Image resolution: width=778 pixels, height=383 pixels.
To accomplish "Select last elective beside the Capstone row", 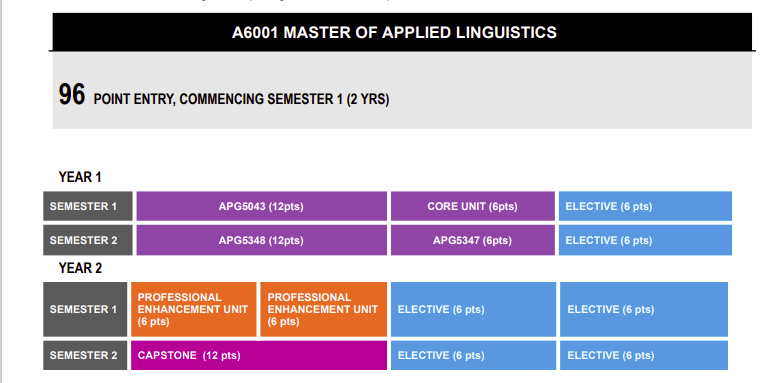I will pos(644,355).
